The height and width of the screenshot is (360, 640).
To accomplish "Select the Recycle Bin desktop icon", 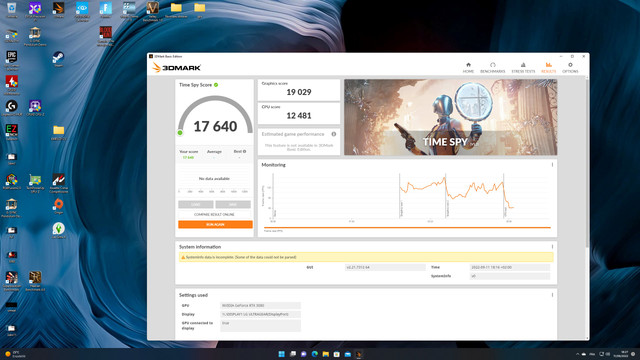I will coord(11,10).
